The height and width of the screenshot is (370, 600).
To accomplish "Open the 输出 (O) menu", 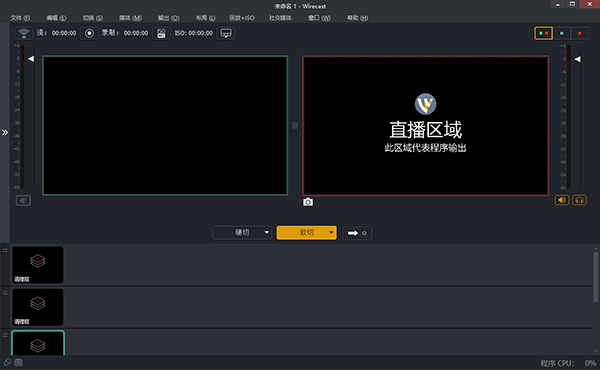I will (168, 18).
